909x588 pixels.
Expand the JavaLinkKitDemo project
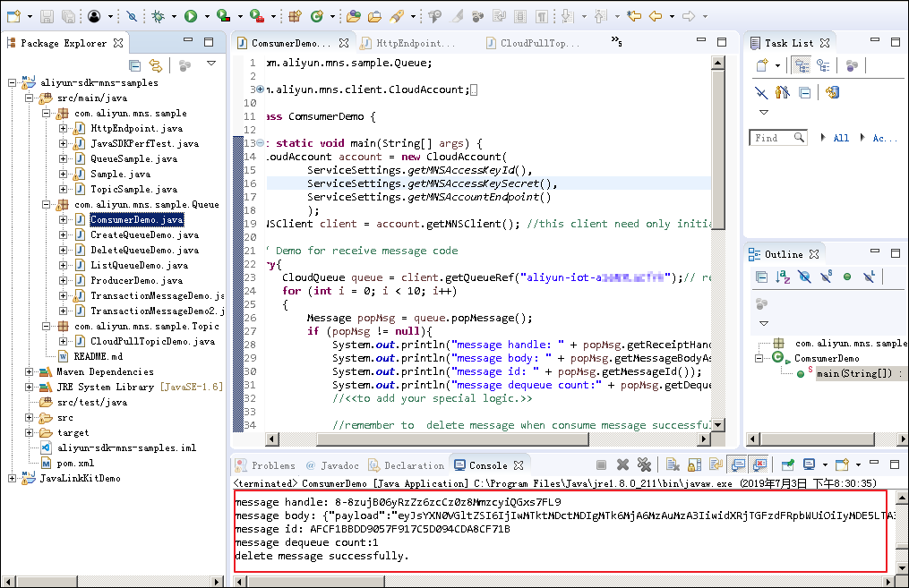pyautogui.click(x=13, y=478)
